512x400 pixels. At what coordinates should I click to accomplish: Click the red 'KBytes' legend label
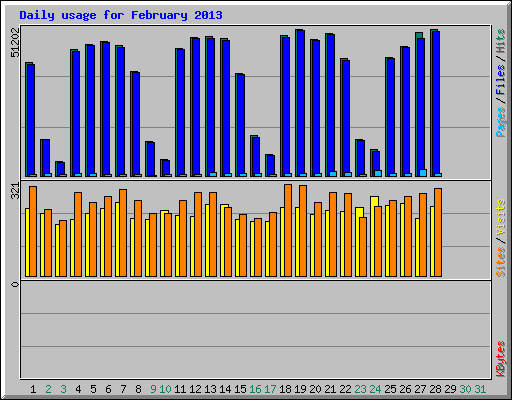point(501,359)
